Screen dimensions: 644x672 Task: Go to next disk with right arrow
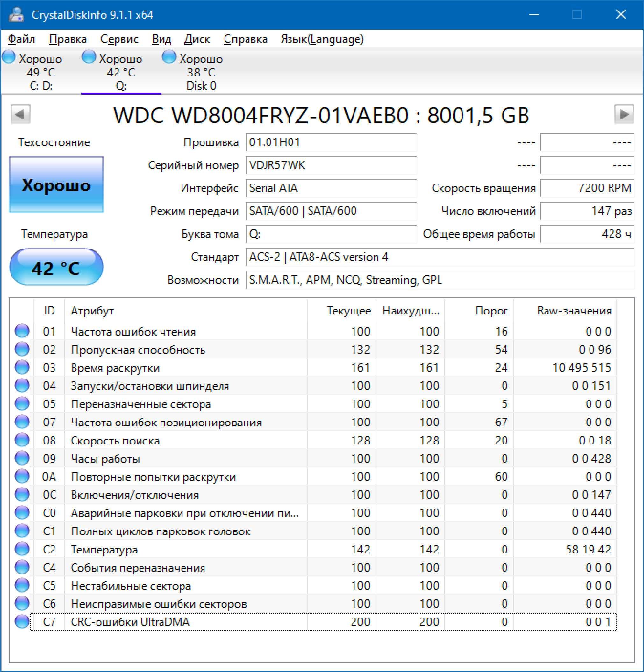point(624,114)
